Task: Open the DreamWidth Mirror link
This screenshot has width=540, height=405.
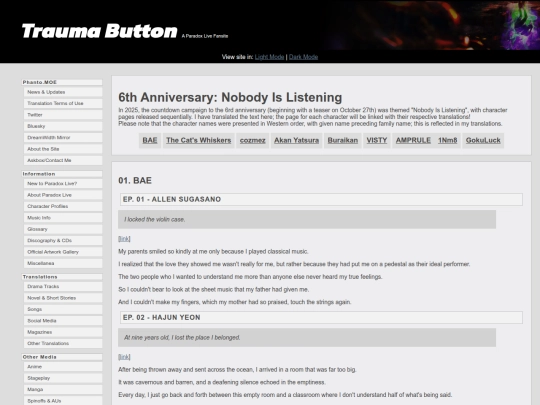Action: click(x=63, y=137)
